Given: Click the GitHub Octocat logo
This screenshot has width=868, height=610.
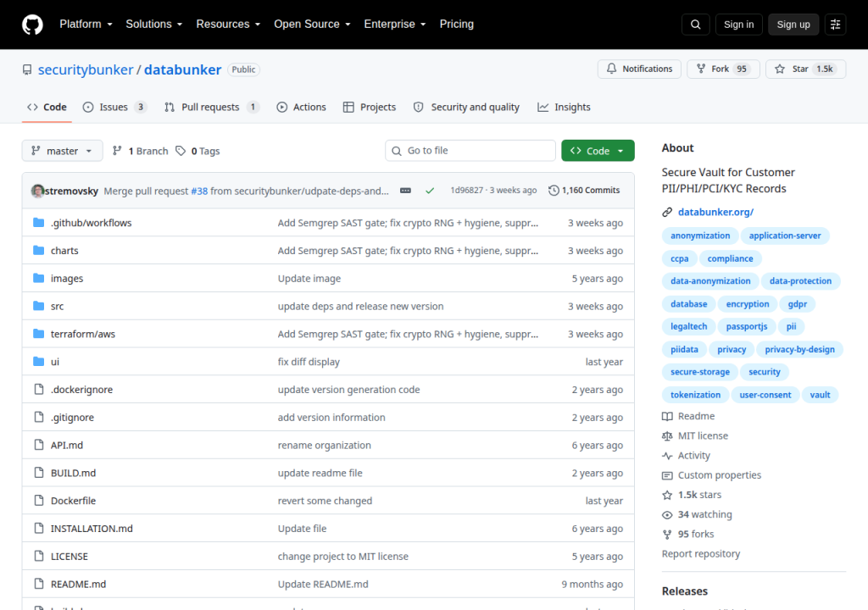Looking at the screenshot, I should point(32,25).
